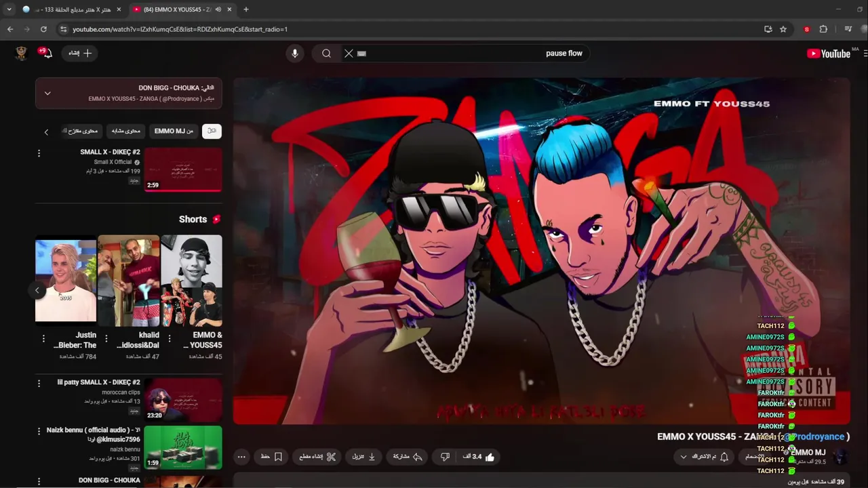
Task: Click the site information icon in address bar
Action: click(63, 29)
